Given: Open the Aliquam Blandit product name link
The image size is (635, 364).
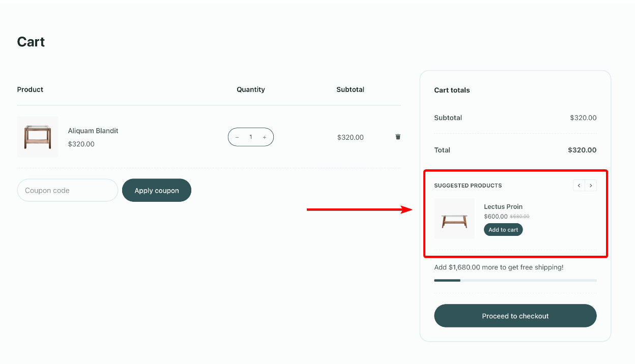Looking at the screenshot, I should point(93,131).
